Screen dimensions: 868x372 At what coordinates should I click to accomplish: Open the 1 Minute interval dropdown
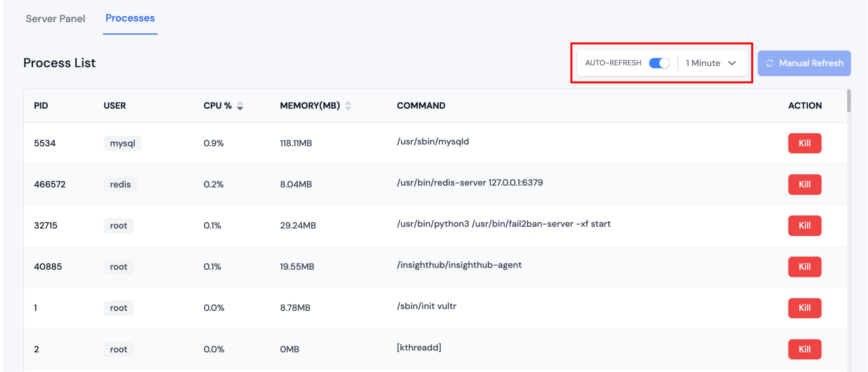(711, 63)
